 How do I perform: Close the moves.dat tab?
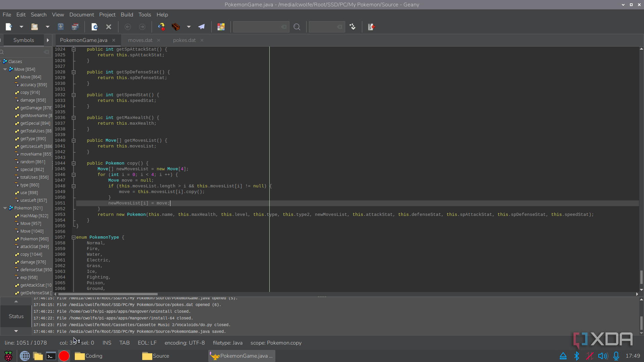[159, 40]
